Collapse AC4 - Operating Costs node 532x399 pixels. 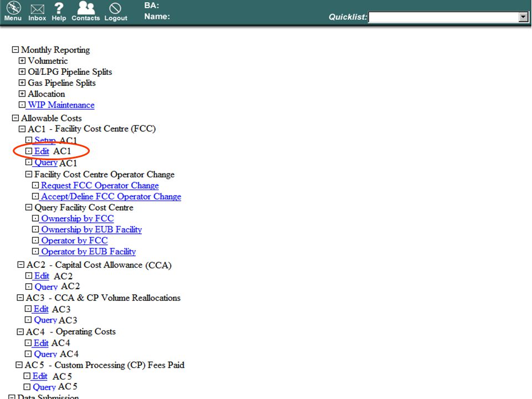20,331
